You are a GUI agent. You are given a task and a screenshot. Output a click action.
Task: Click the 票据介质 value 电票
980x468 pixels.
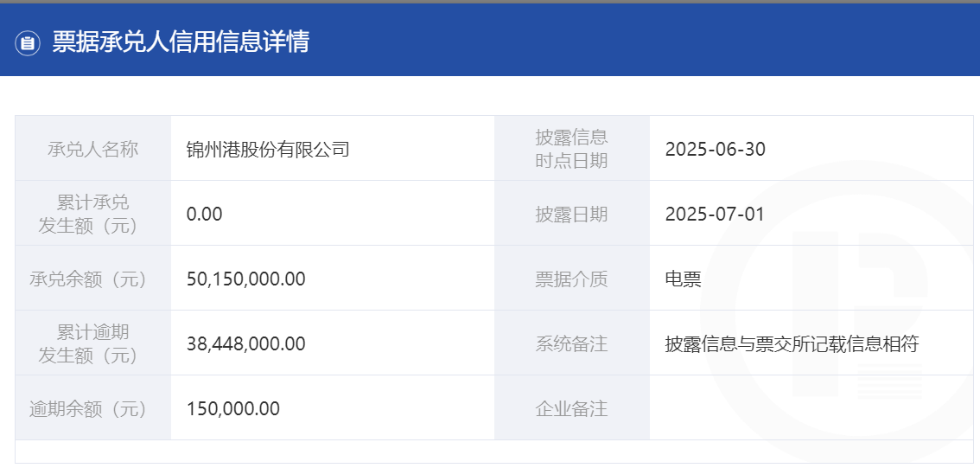click(x=683, y=279)
